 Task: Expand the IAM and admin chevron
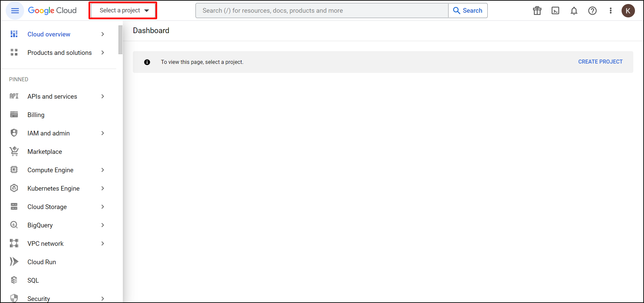point(103,133)
